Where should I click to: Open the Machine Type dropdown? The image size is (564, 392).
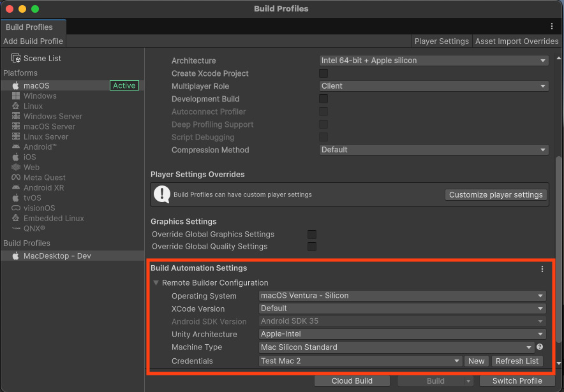[396, 347]
